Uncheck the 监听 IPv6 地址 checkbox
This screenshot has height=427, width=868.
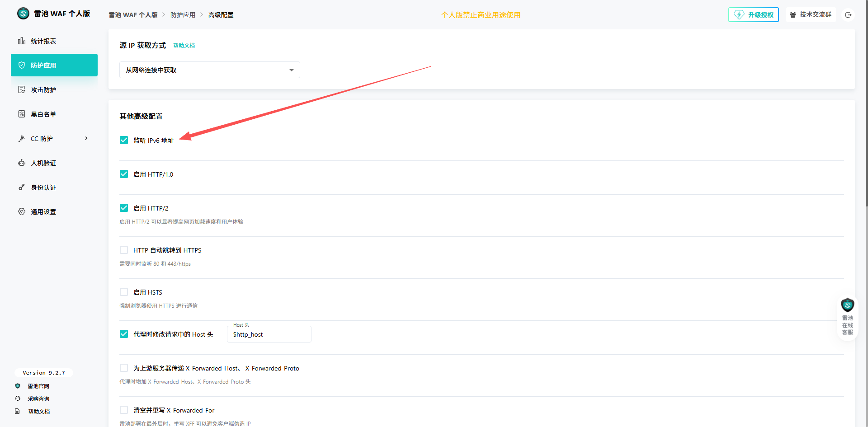[124, 140]
